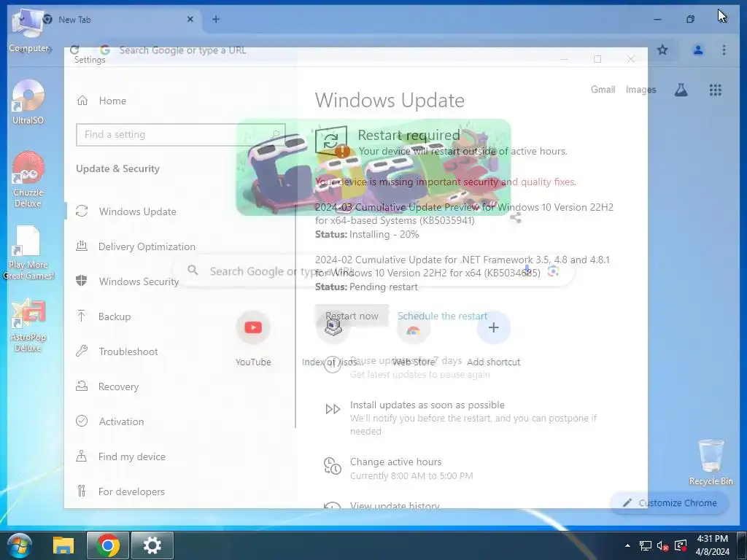Open File Explorer from the taskbar
747x560 pixels.
click(63, 545)
